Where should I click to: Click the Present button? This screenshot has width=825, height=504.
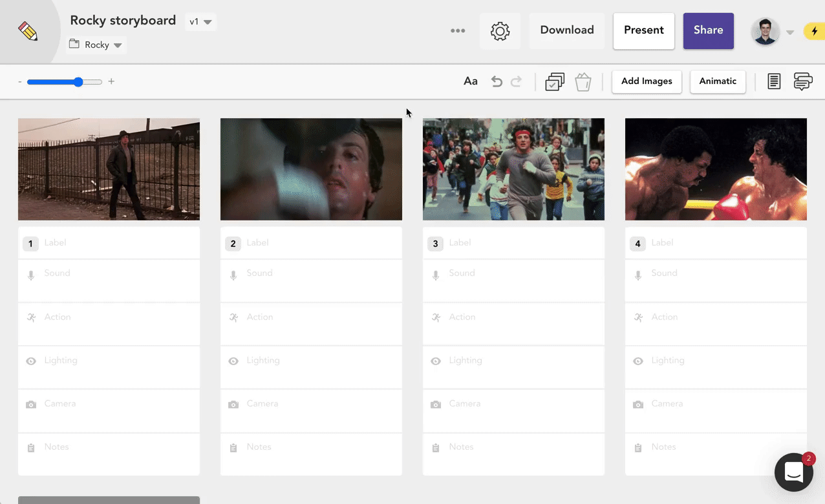pyautogui.click(x=643, y=30)
